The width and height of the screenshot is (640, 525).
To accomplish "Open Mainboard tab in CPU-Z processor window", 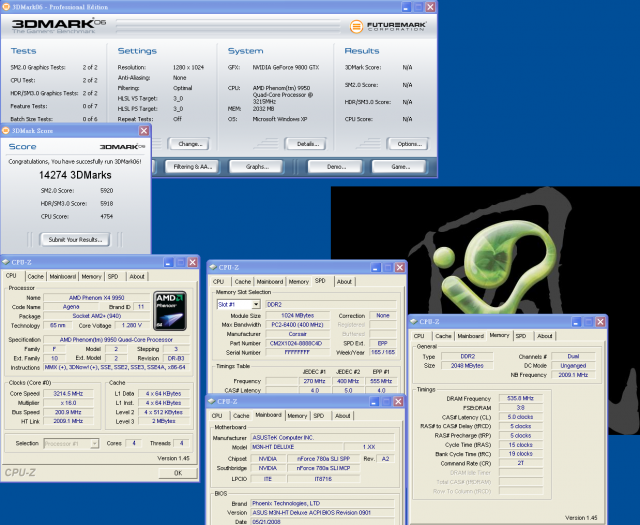I will click(x=62, y=276).
